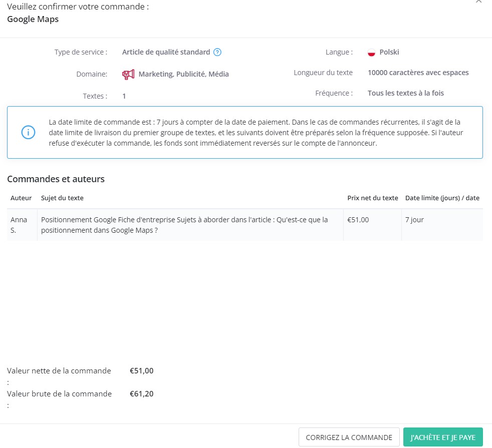This screenshot has width=492, height=448.
Task: Click the 'Auteur' column header
Action: 21,198
